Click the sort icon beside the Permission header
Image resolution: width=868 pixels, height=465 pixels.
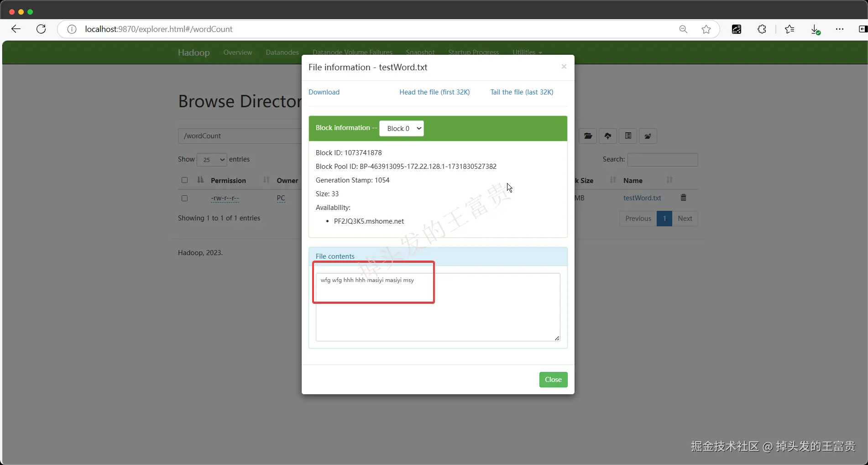(267, 180)
